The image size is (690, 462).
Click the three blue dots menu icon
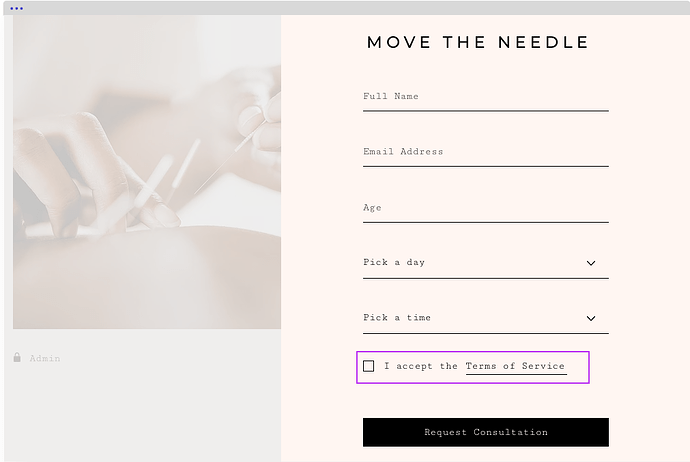click(16, 8)
